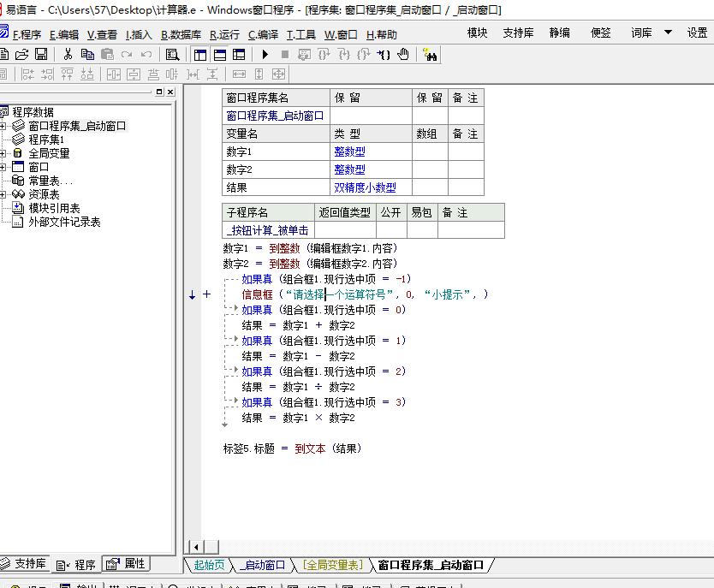Click the paste clipboard icon

click(x=107, y=55)
